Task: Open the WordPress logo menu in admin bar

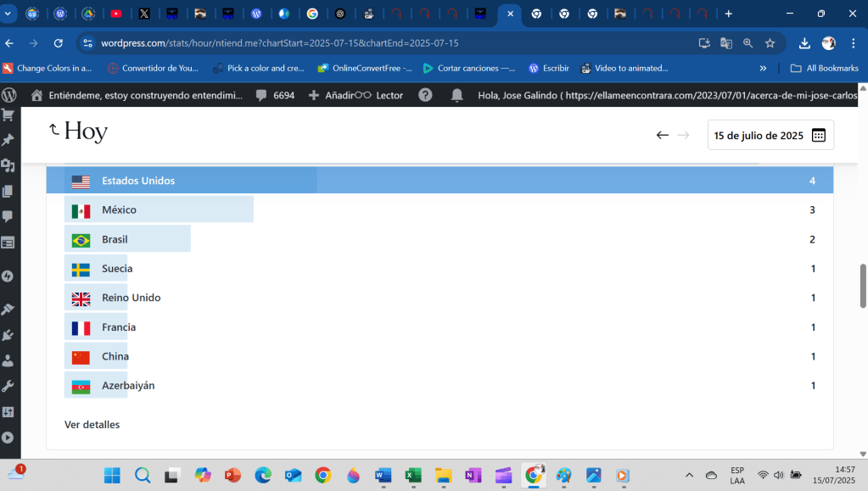Action: pos(9,95)
